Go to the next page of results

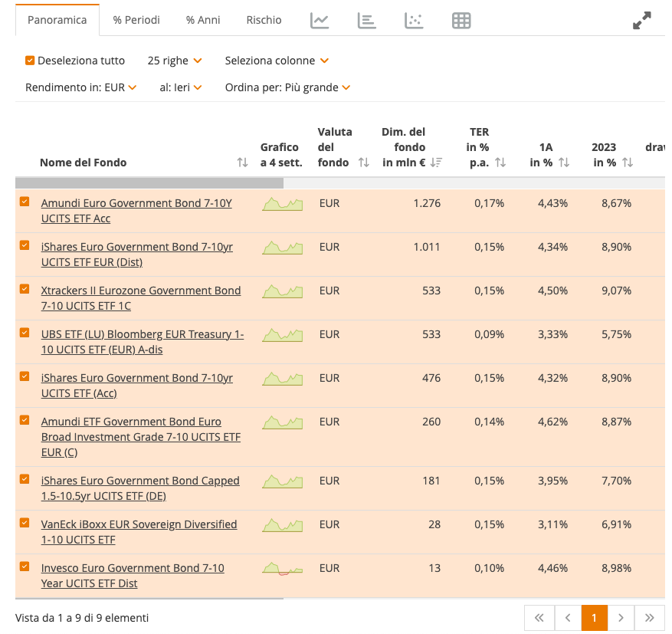pyautogui.click(x=621, y=617)
